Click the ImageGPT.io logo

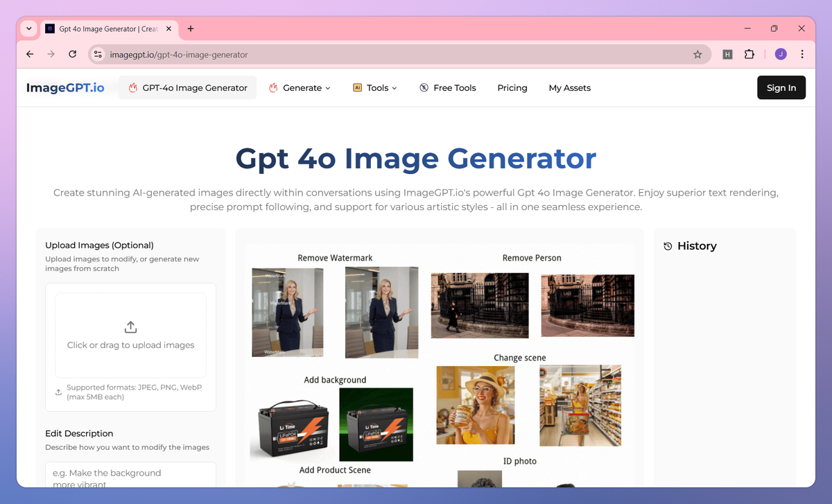pyautogui.click(x=66, y=87)
